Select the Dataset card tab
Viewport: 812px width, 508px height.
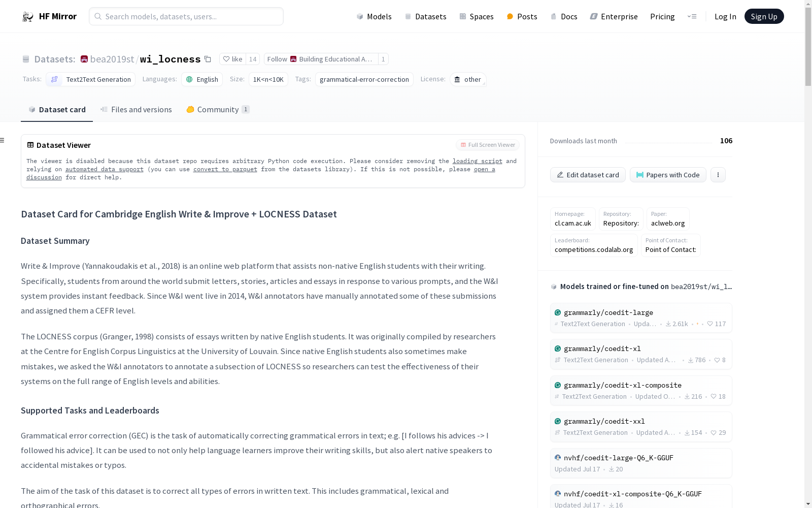(x=57, y=109)
